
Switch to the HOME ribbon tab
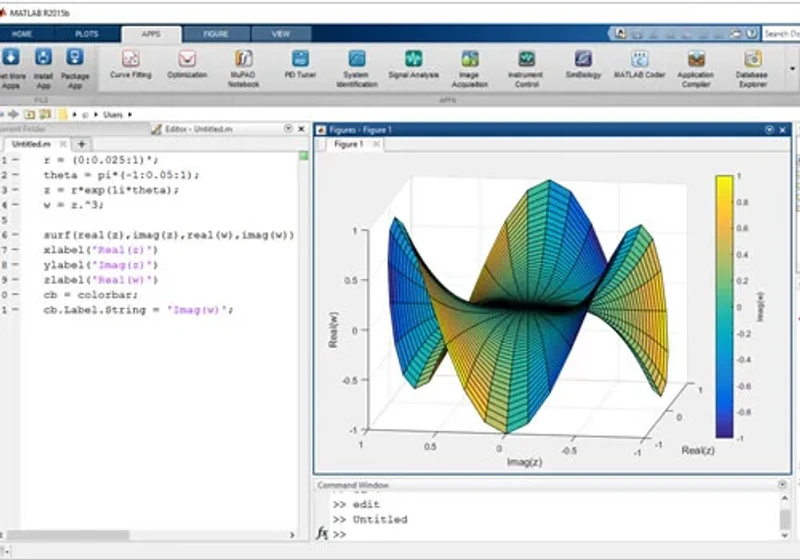tap(22, 34)
